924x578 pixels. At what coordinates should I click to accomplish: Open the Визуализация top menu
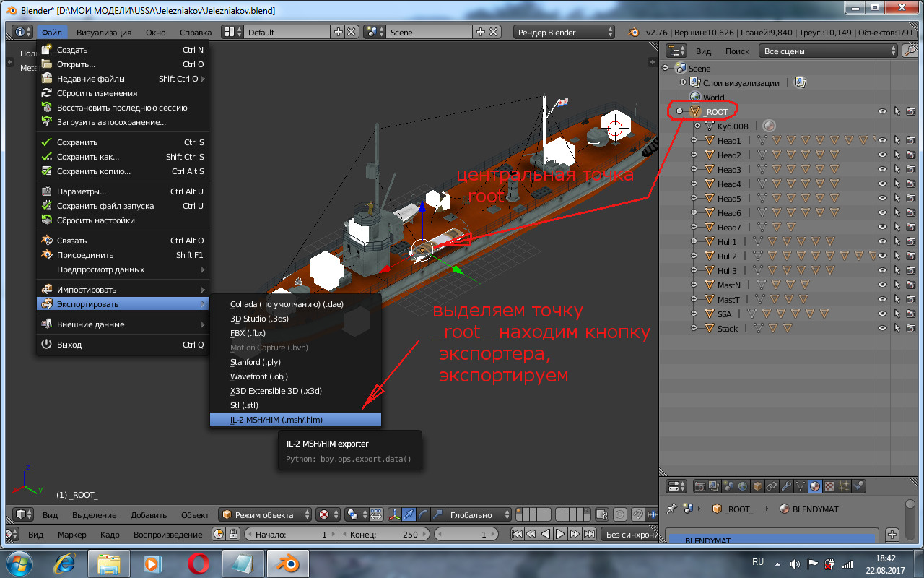coord(104,32)
